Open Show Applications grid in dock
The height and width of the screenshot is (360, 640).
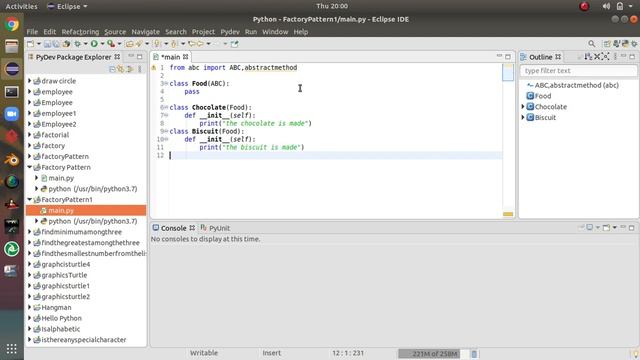(12, 349)
